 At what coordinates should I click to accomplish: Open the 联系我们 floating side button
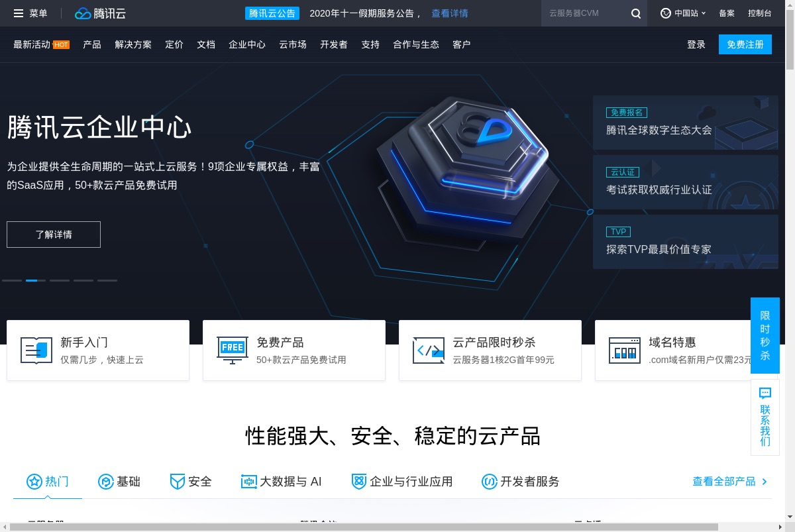[765, 417]
